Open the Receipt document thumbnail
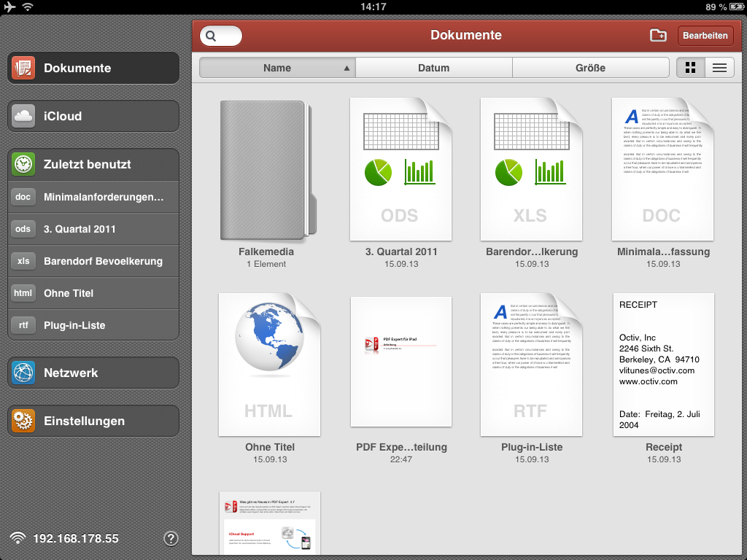The image size is (747, 560). [663, 365]
